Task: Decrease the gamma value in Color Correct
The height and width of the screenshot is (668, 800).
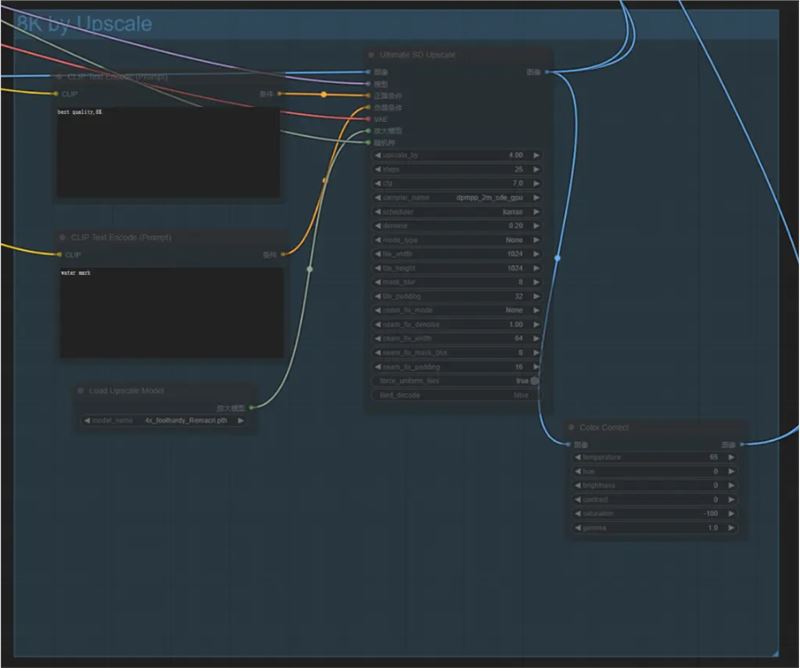Action: pyautogui.click(x=578, y=528)
